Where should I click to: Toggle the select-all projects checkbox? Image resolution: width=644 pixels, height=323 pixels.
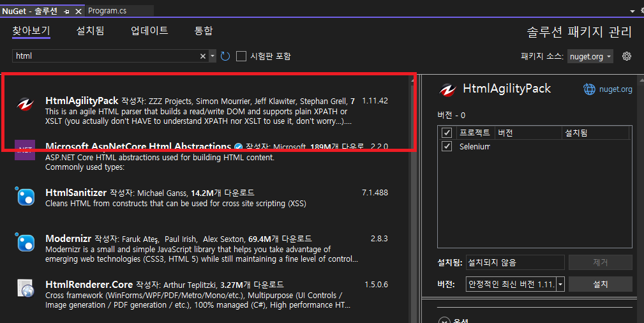pyautogui.click(x=447, y=133)
